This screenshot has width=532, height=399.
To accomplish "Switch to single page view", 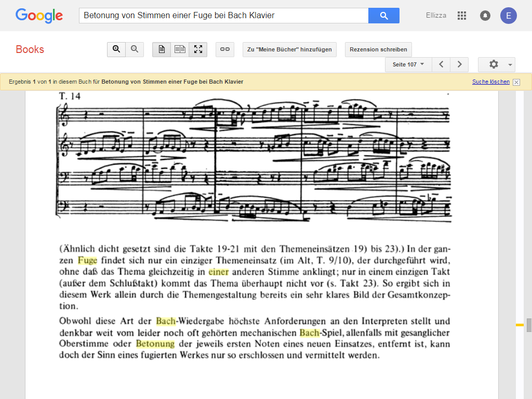I will (162, 49).
